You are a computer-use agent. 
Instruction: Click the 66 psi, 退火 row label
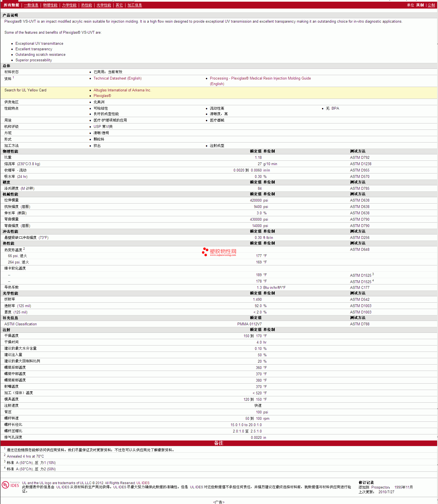(x=17, y=256)
